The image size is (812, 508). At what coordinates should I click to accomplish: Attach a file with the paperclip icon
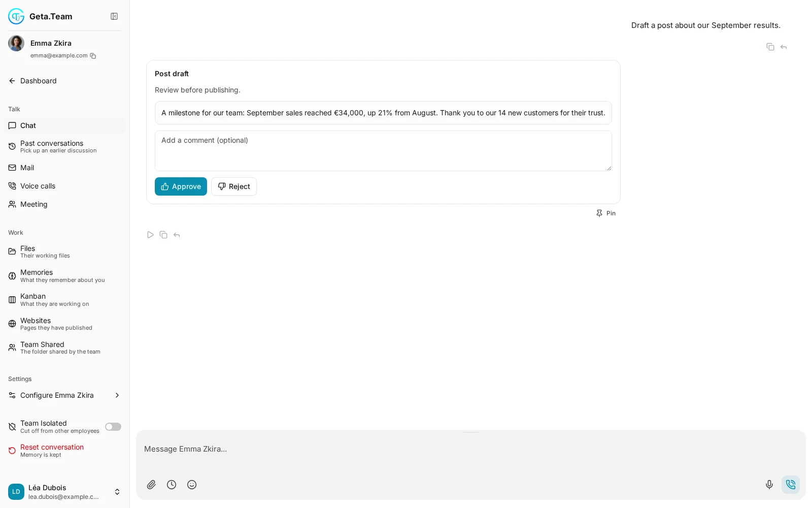click(x=151, y=485)
